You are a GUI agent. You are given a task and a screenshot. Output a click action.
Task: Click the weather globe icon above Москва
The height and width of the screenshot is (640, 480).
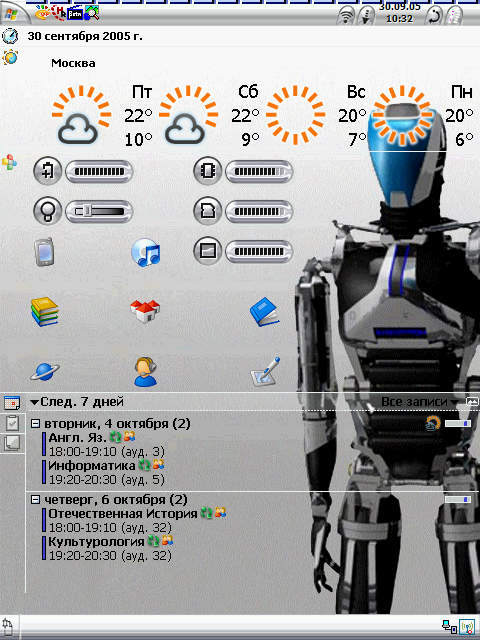click(x=10, y=57)
